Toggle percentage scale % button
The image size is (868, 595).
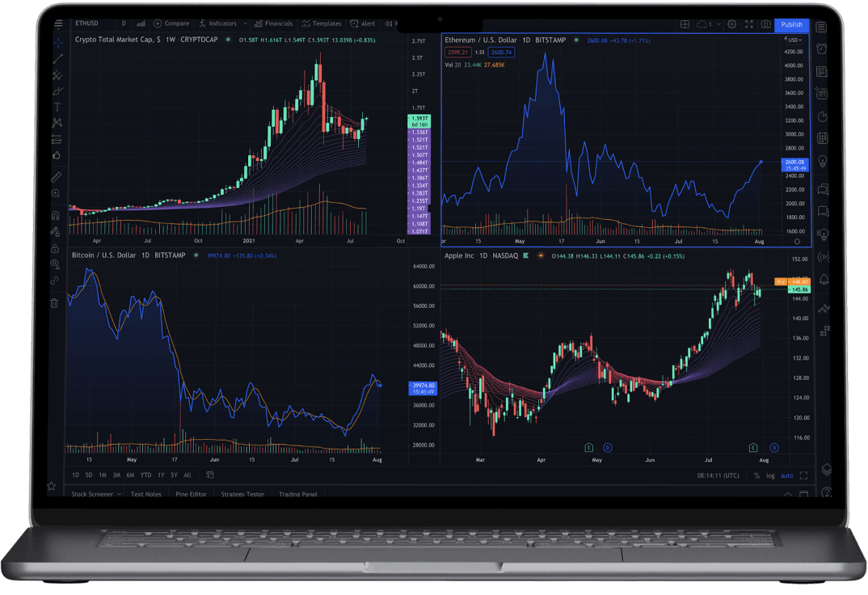coord(756,475)
